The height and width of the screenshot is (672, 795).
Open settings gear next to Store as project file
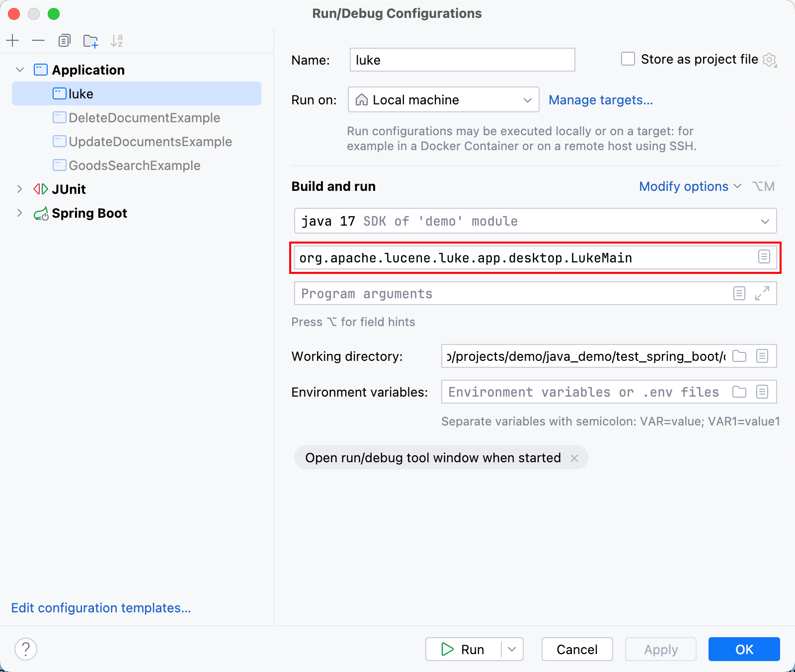click(x=770, y=60)
